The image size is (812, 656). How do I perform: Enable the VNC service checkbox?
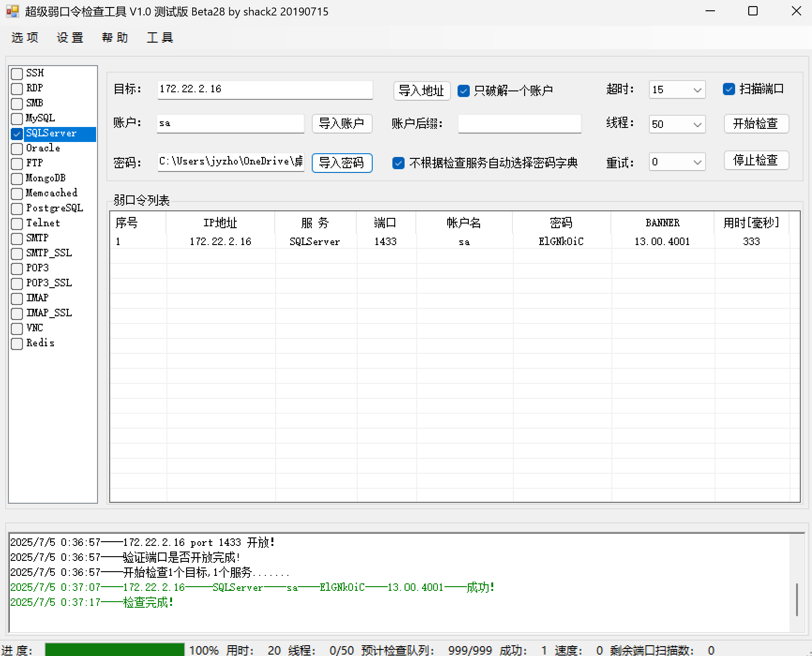click(17, 328)
